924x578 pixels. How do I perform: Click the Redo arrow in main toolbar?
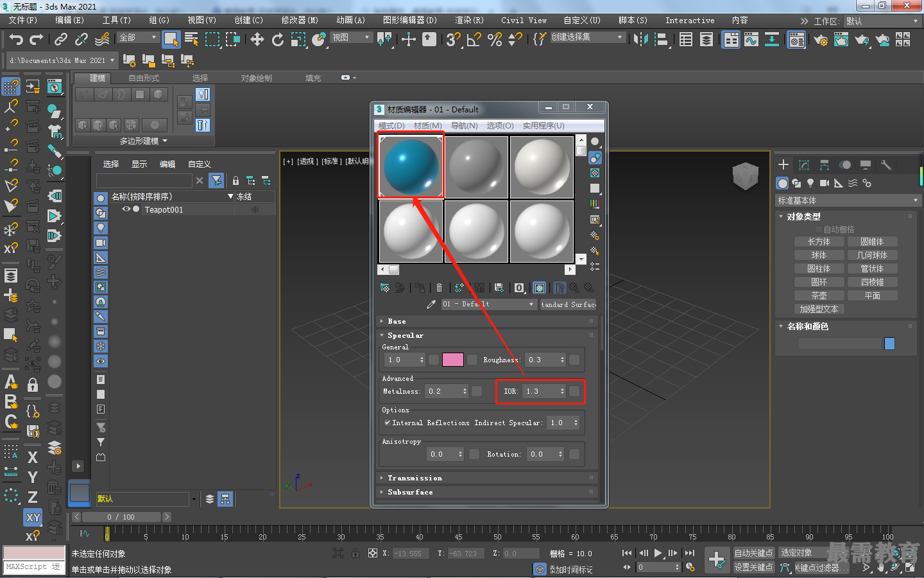[37, 40]
